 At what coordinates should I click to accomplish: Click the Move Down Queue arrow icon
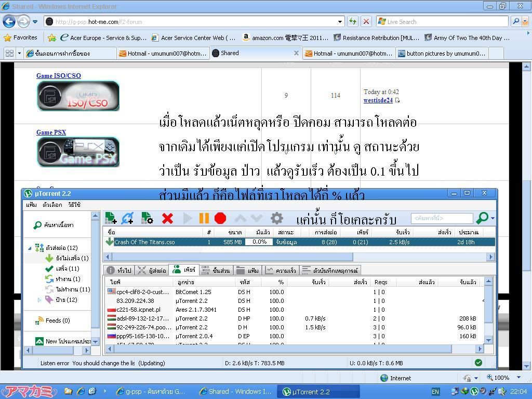coord(257,218)
